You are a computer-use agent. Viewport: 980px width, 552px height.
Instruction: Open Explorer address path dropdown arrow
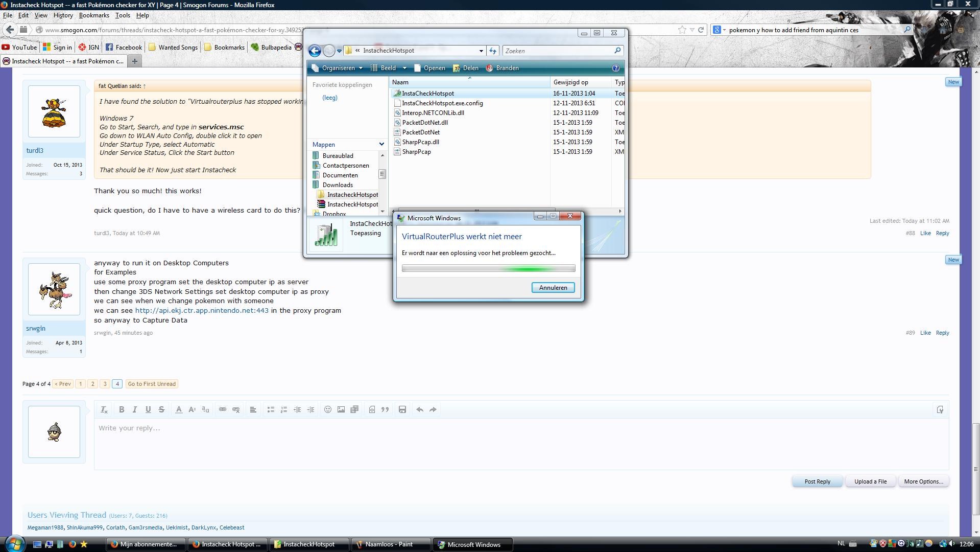481,51
